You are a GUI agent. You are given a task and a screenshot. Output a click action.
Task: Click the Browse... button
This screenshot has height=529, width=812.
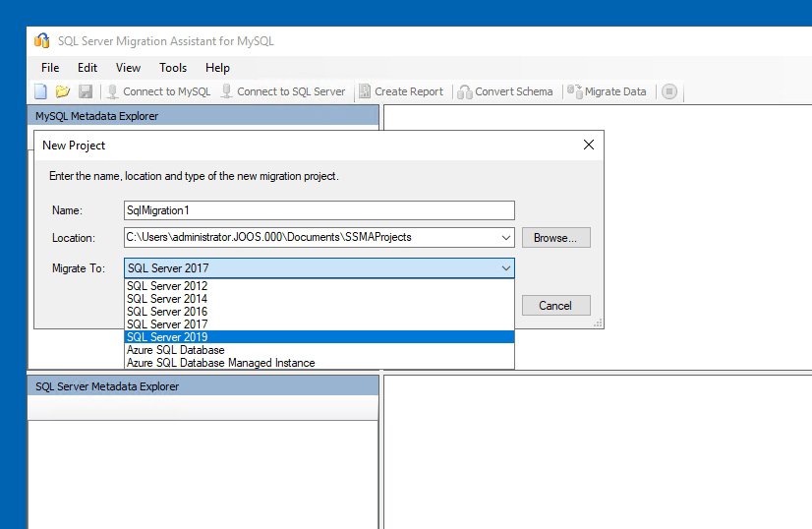555,238
